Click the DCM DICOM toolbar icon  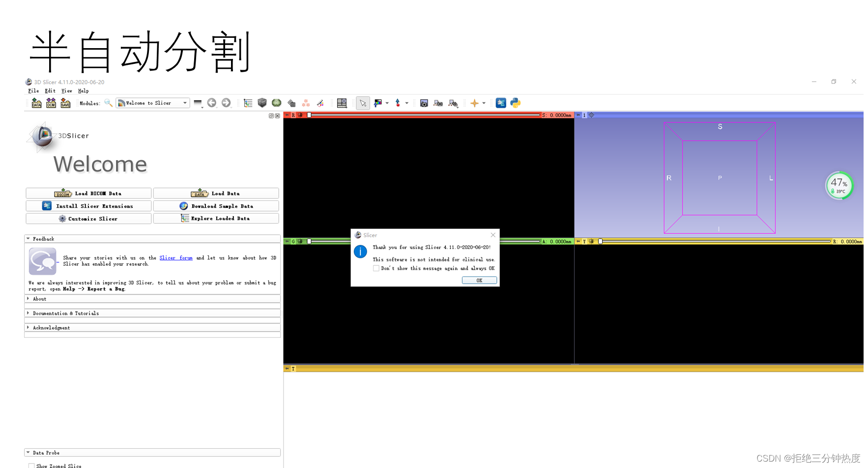tap(51, 103)
